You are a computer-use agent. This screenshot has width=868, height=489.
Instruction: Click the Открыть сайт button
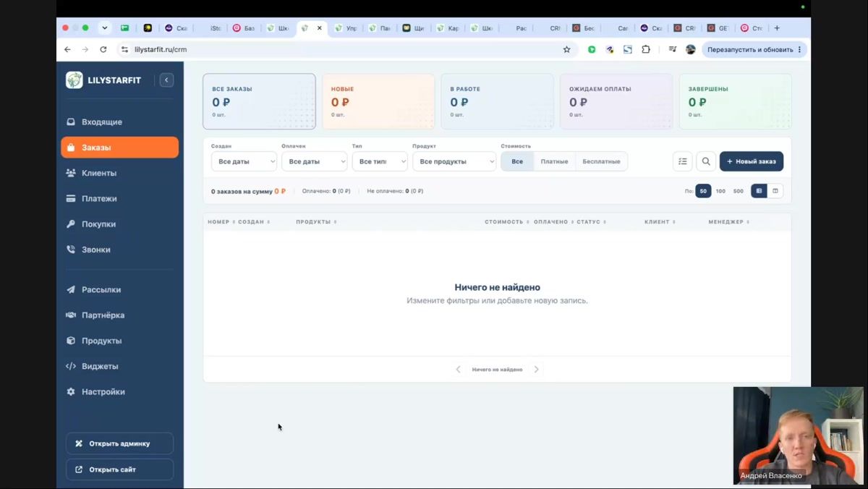coord(119,469)
